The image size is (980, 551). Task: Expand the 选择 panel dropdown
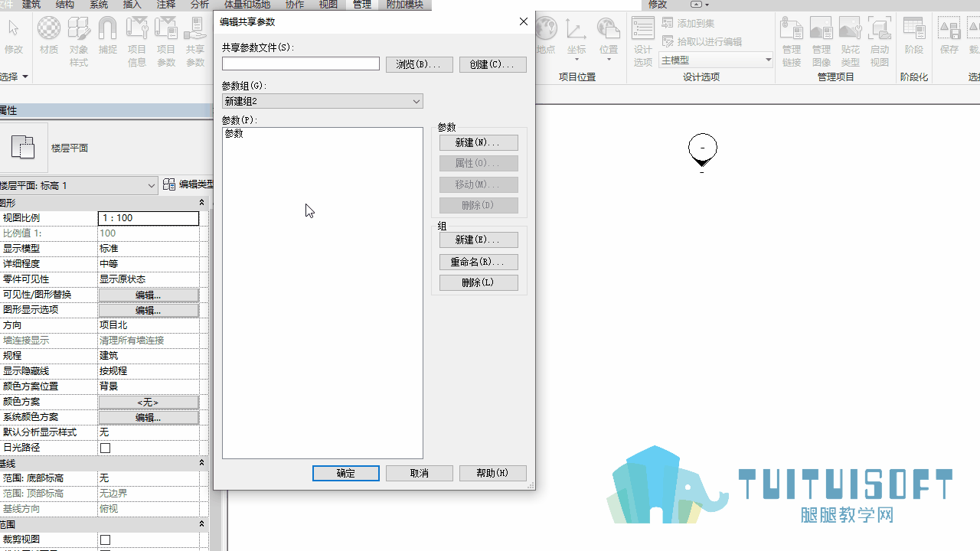coord(15,77)
